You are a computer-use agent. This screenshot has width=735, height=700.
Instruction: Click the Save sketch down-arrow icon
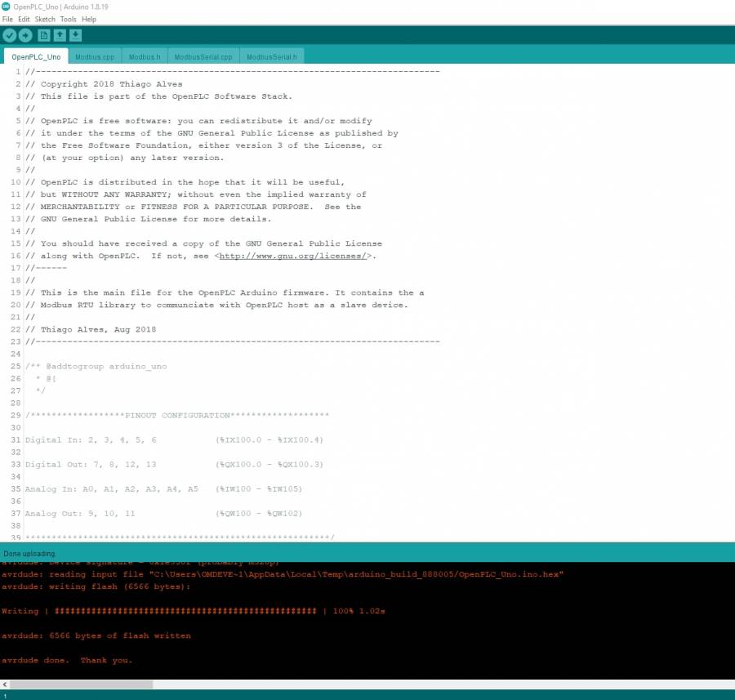[x=75, y=35]
